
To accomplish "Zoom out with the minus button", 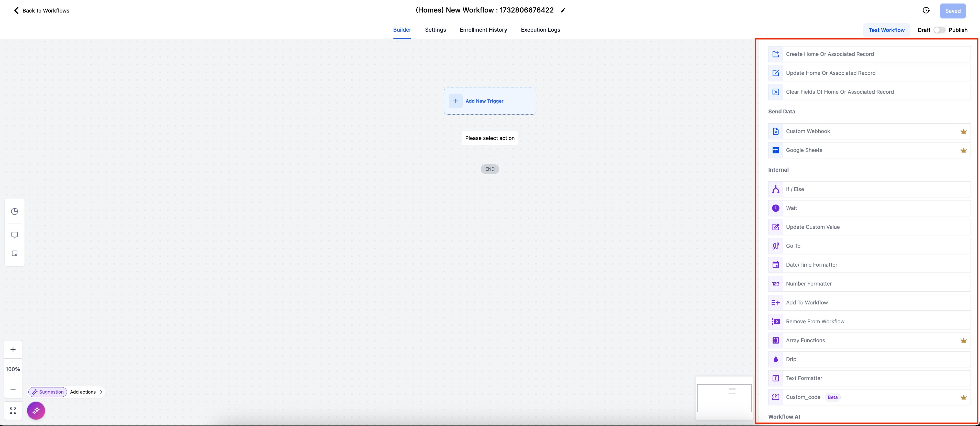I will click(x=13, y=389).
